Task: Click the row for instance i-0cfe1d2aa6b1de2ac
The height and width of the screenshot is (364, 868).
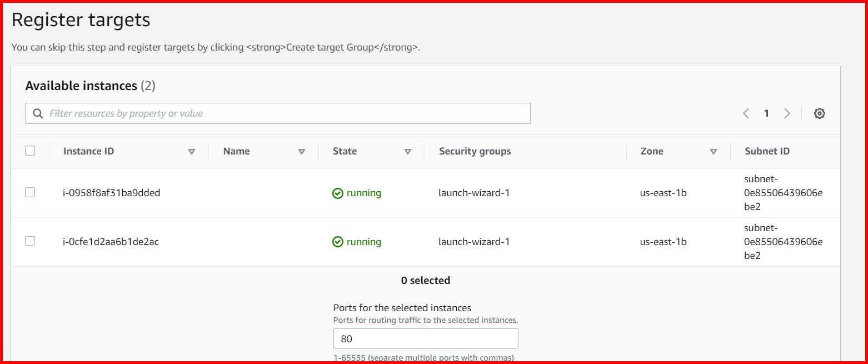Action: click(389, 242)
